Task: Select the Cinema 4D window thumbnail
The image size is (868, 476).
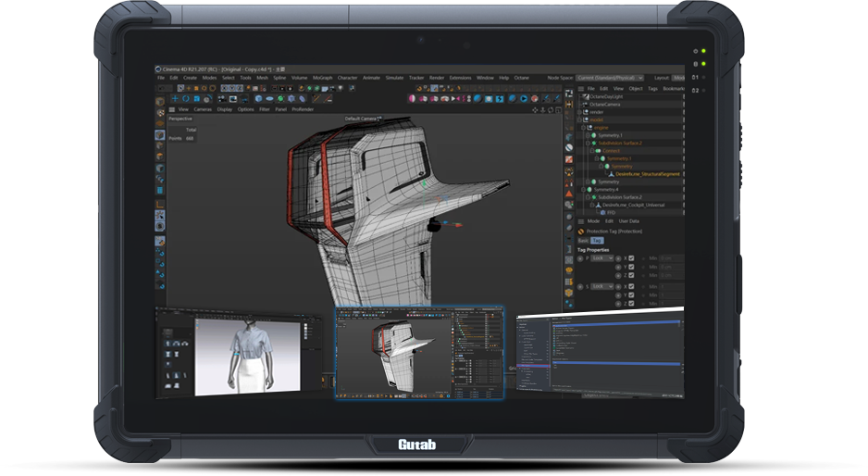Action: click(x=419, y=353)
